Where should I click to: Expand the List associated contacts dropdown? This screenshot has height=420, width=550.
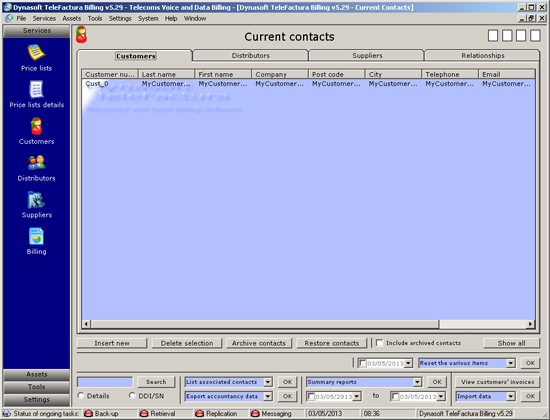268,382
